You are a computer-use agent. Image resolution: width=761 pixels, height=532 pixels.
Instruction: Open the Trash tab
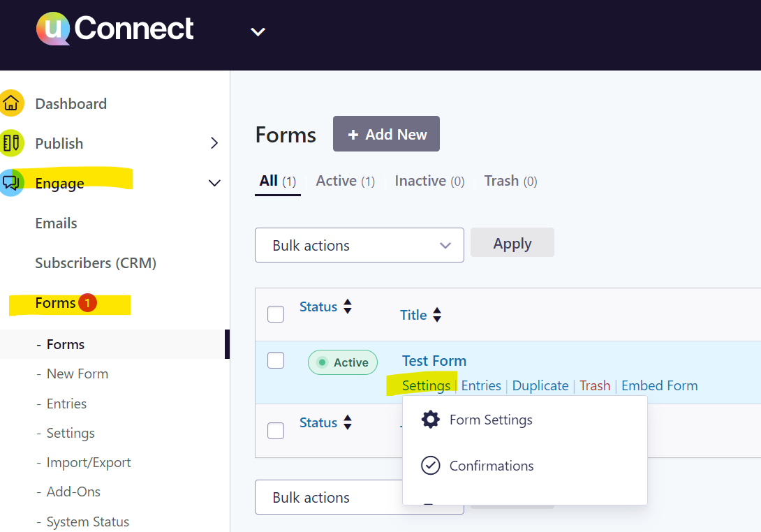pyautogui.click(x=501, y=181)
